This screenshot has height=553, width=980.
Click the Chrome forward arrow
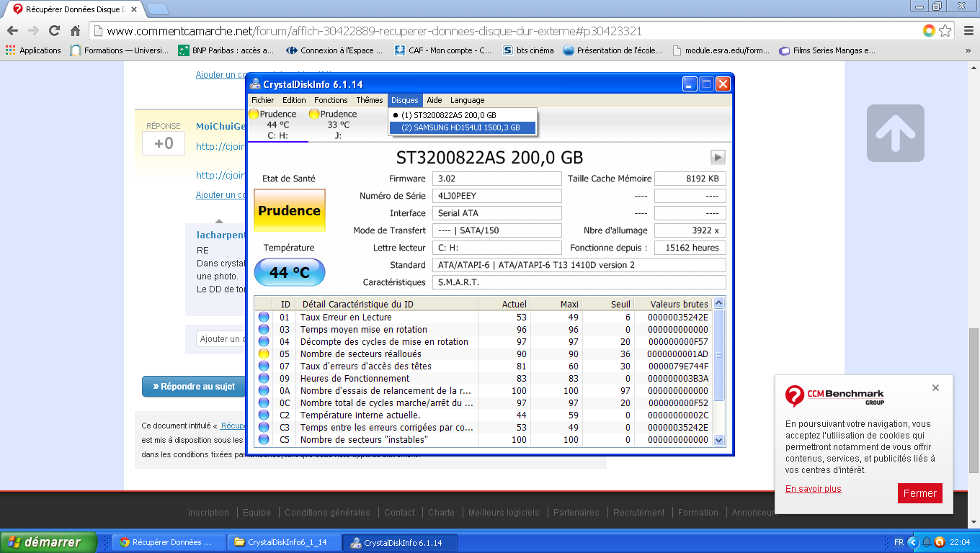pos(33,31)
